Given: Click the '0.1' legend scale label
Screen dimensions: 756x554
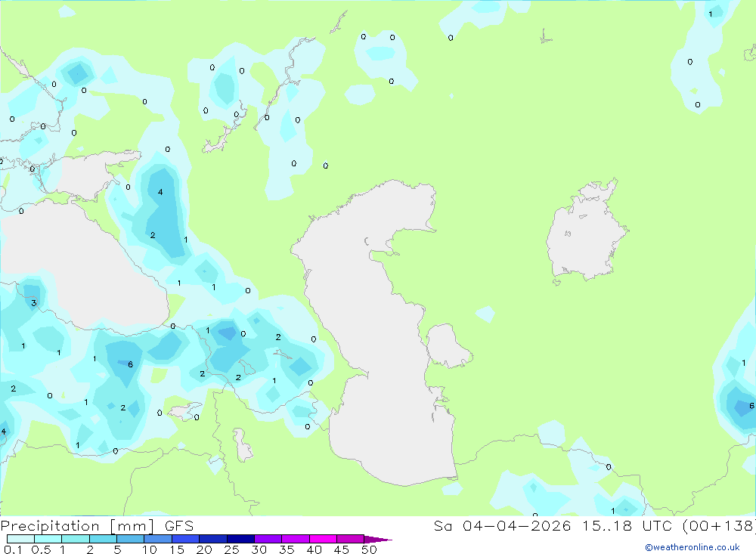Looking at the screenshot, I should [x=13, y=549].
